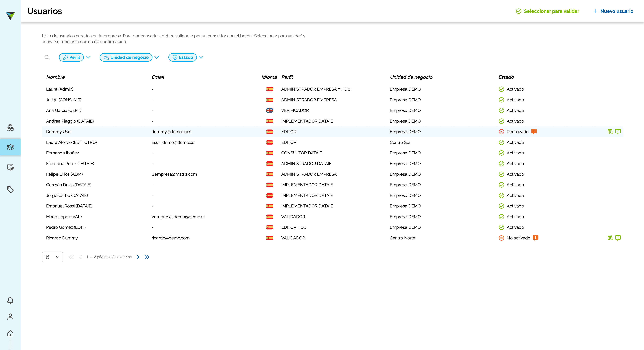Go to next page arrow
644x350 pixels.
click(x=138, y=257)
